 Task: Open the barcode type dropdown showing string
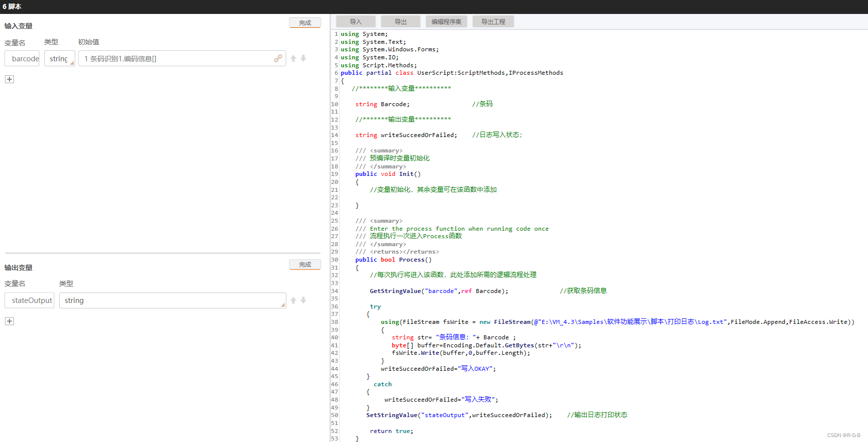pyautogui.click(x=60, y=58)
